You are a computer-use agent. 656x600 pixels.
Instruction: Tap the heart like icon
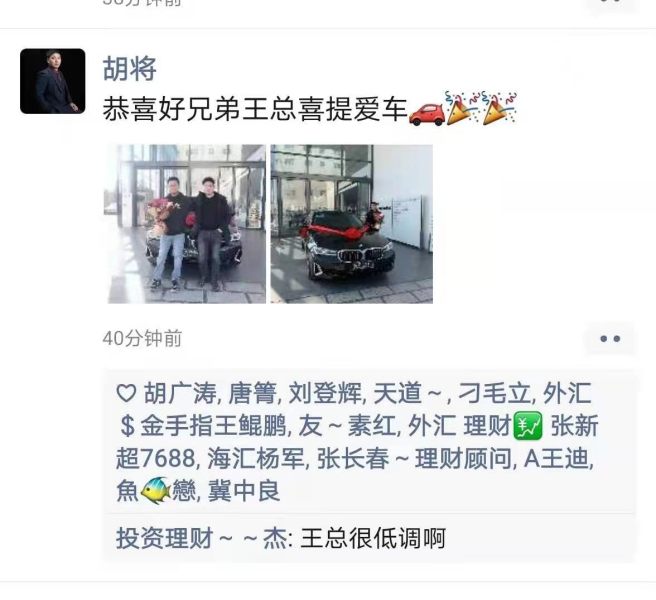126,394
